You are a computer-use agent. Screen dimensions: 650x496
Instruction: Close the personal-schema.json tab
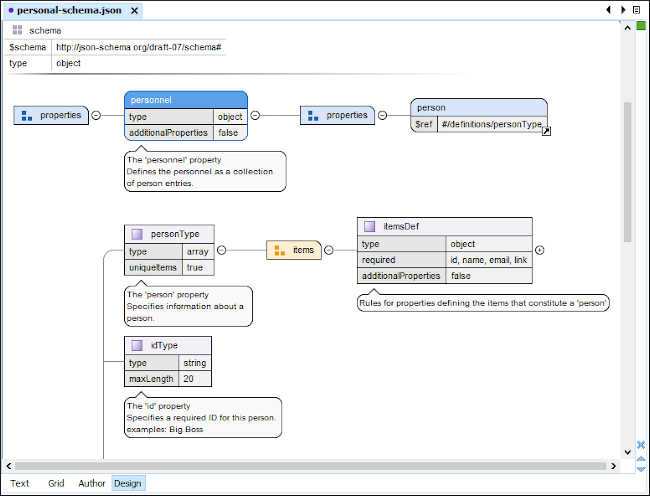point(135,11)
